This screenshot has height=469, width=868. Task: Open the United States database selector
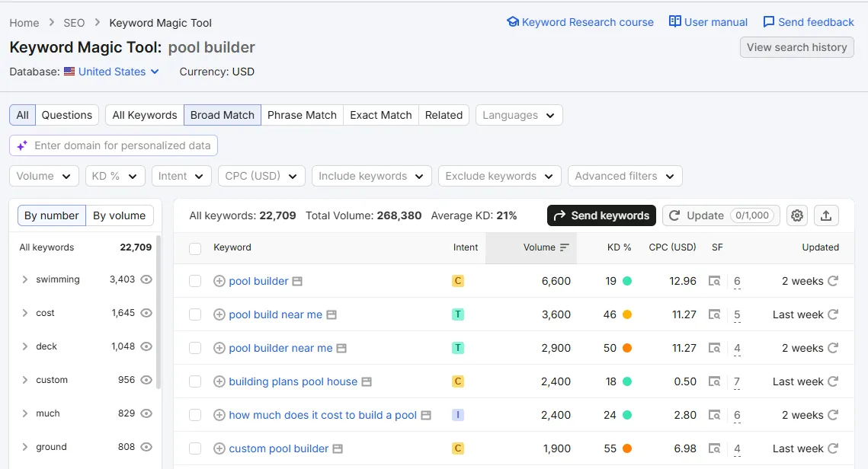pyautogui.click(x=112, y=72)
